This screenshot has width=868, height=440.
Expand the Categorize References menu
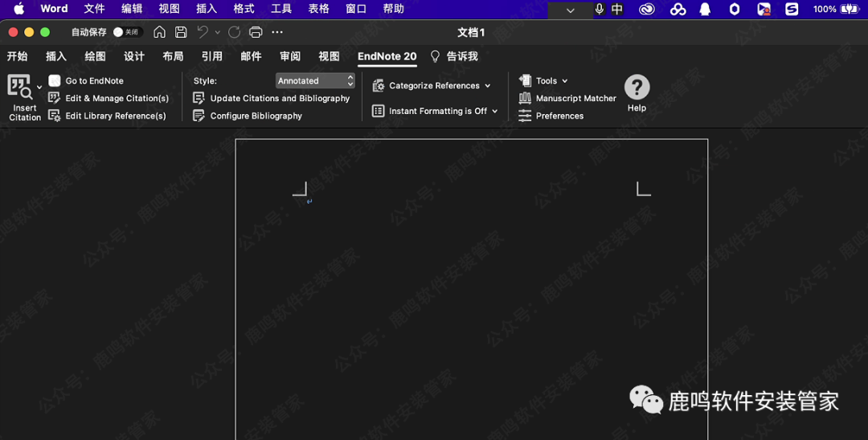pos(432,86)
